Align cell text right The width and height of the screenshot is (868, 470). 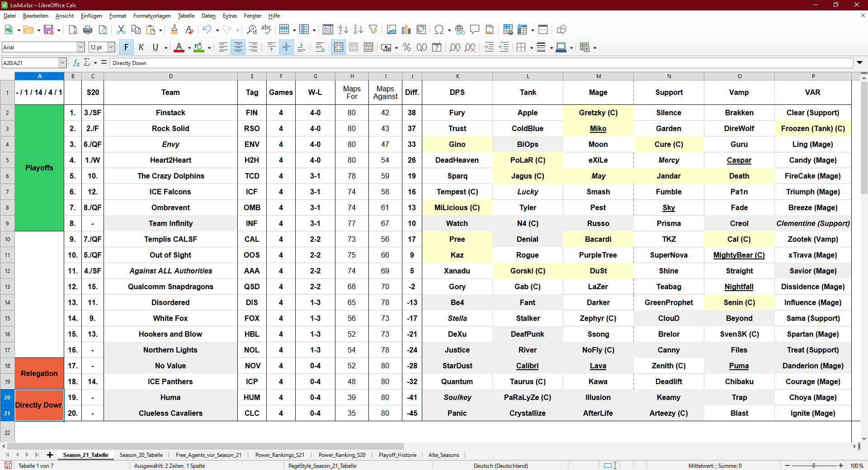(253, 47)
